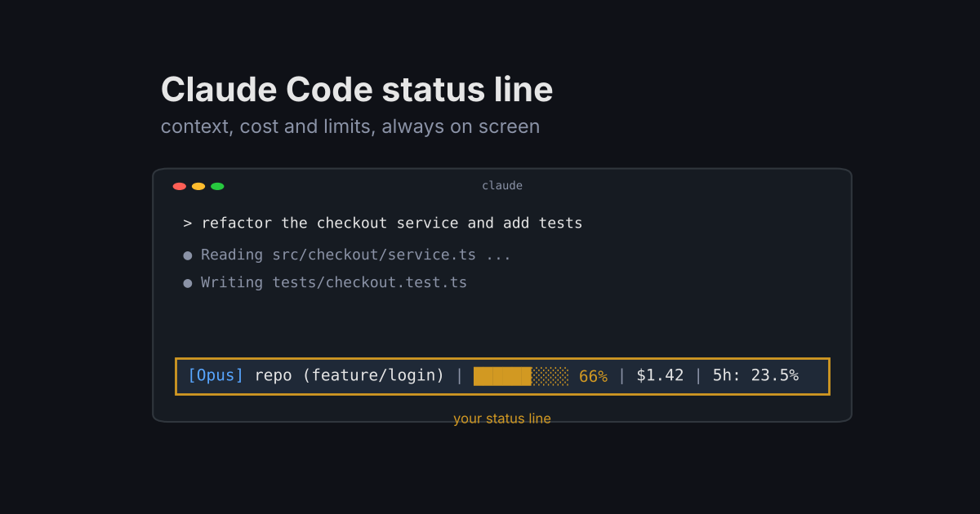Click the yellow minimize window dot

pos(198,186)
